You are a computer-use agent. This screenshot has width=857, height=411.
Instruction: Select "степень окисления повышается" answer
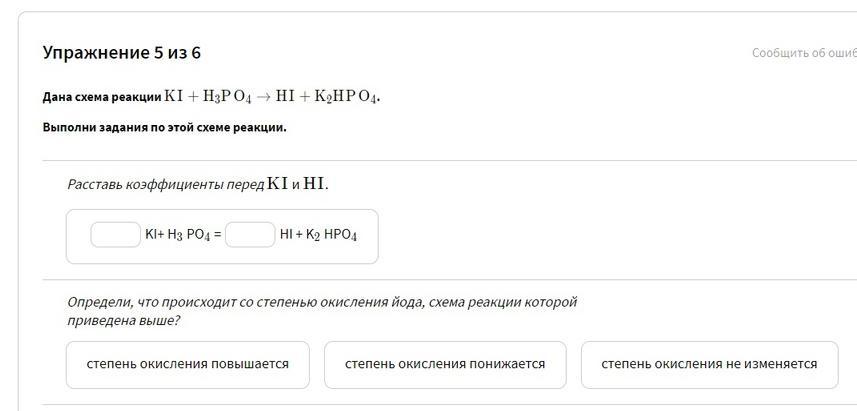coord(188,364)
